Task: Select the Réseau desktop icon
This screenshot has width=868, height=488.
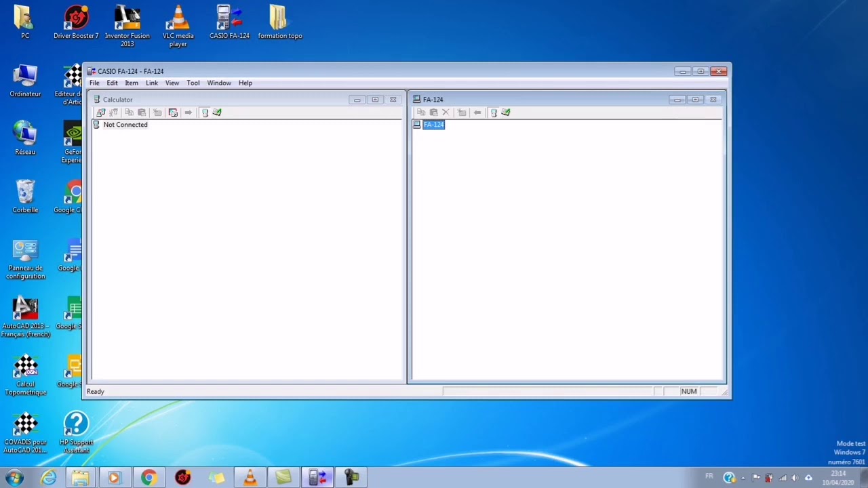Action: (25, 138)
